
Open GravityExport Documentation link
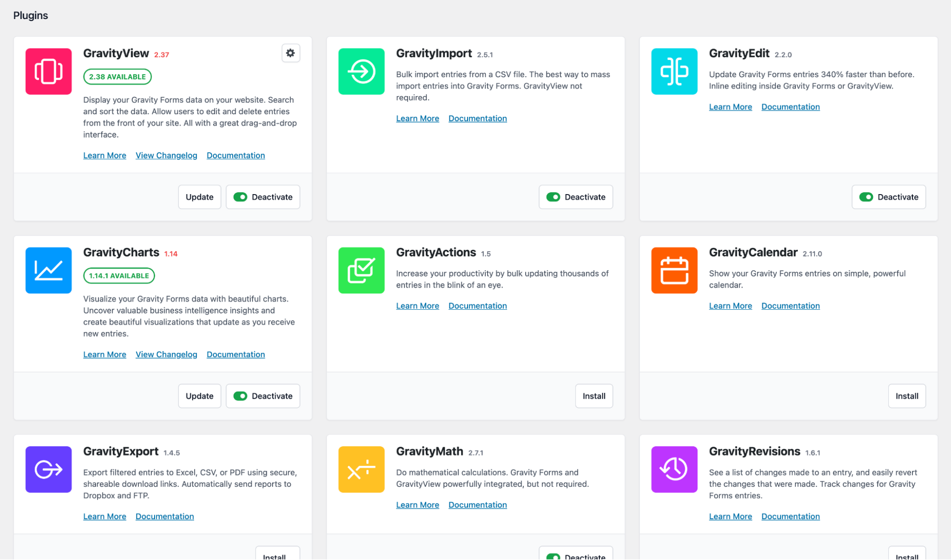(x=165, y=516)
